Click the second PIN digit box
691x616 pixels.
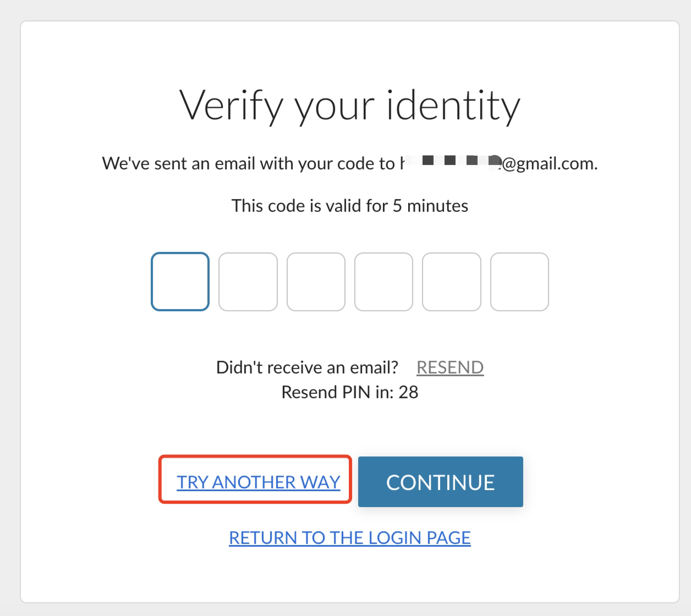[248, 282]
